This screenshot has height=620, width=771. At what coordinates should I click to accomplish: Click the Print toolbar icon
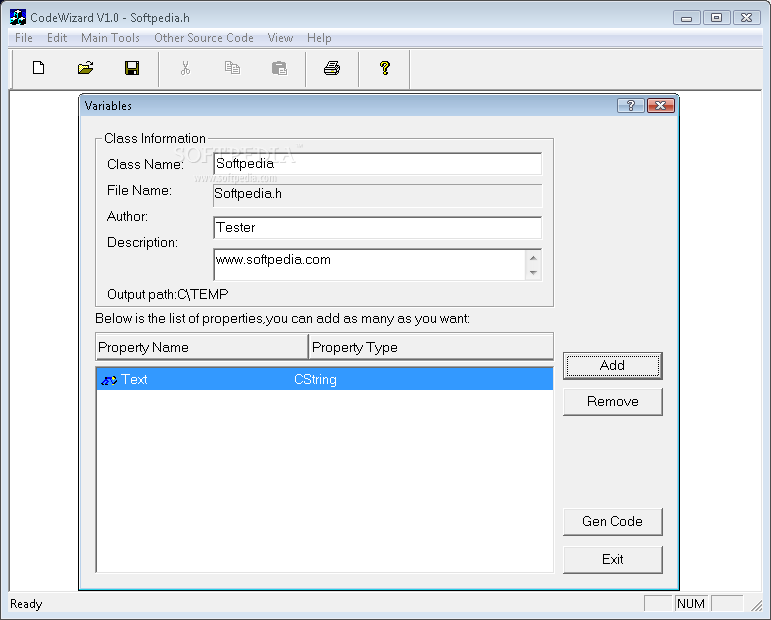coord(332,68)
